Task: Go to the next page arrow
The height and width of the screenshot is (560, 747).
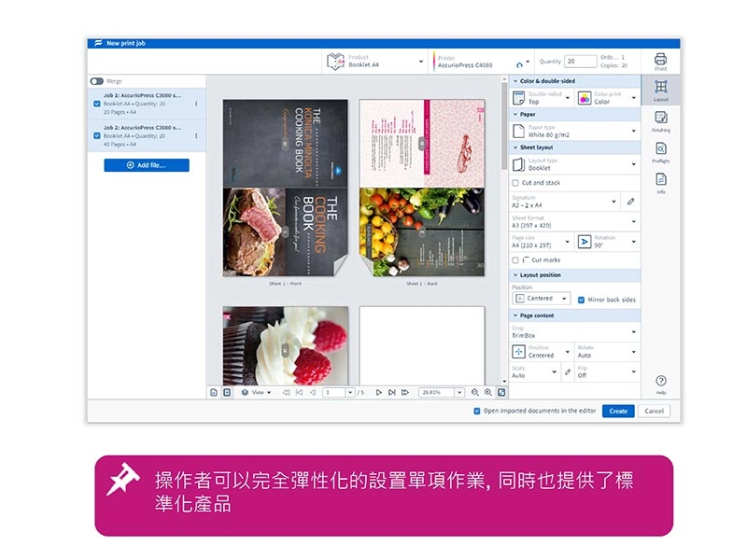Action: [x=379, y=393]
